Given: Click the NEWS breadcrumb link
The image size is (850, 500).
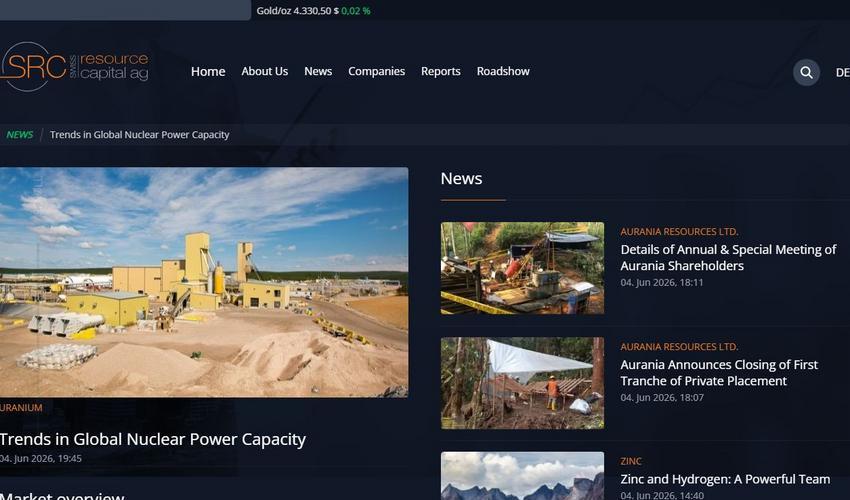Looking at the screenshot, I should click(x=20, y=134).
